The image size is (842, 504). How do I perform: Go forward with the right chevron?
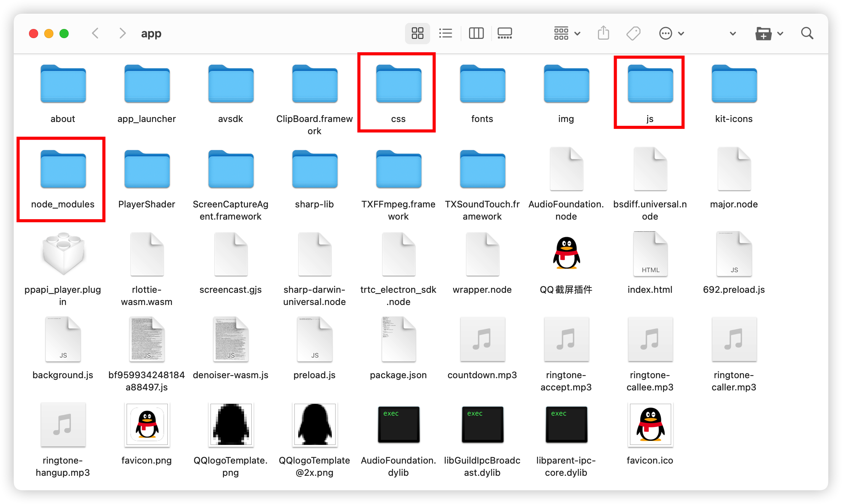[x=122, y=34]
